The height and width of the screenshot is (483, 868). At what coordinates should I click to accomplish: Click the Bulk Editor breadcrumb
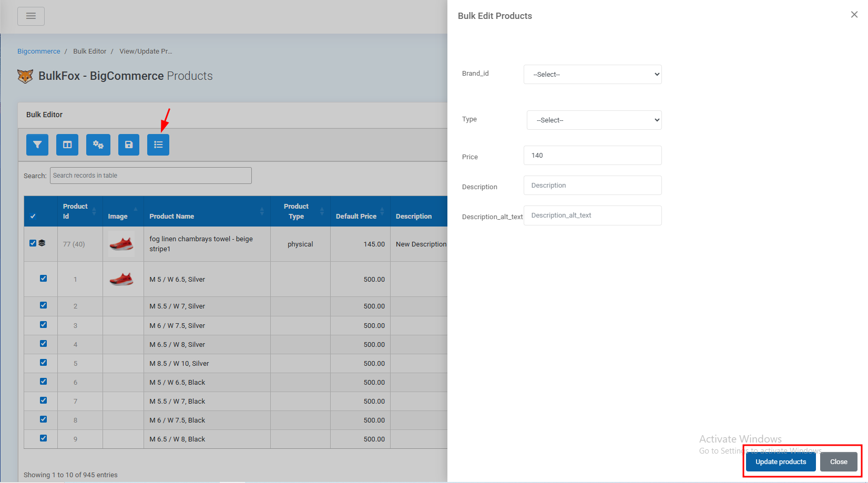90,52
